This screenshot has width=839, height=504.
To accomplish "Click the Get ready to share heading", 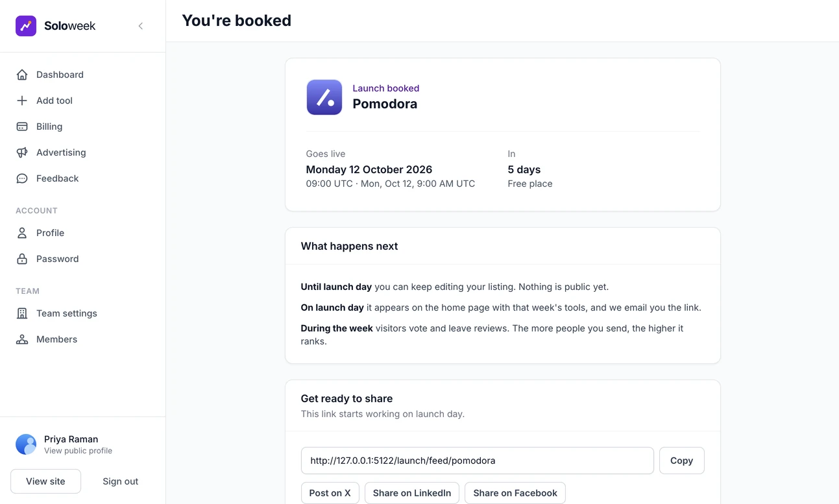I will coord(347,398).
